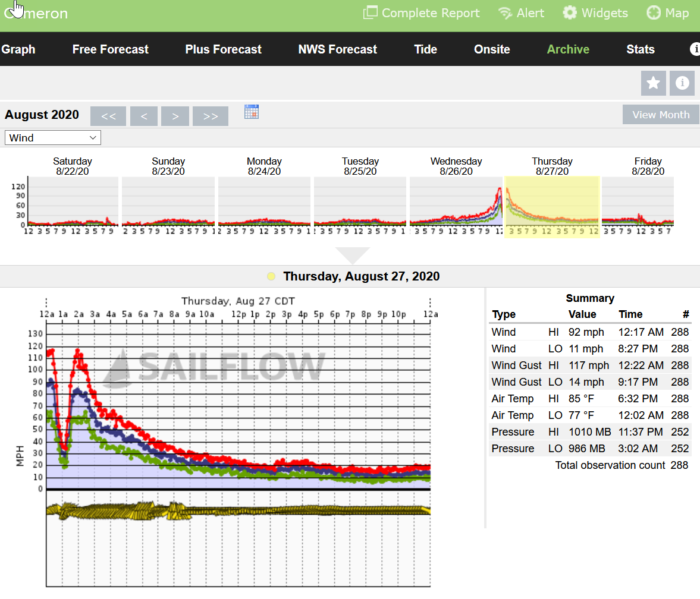Go to next day with > button
The image size is (700, 599).
tap(175, 116)
